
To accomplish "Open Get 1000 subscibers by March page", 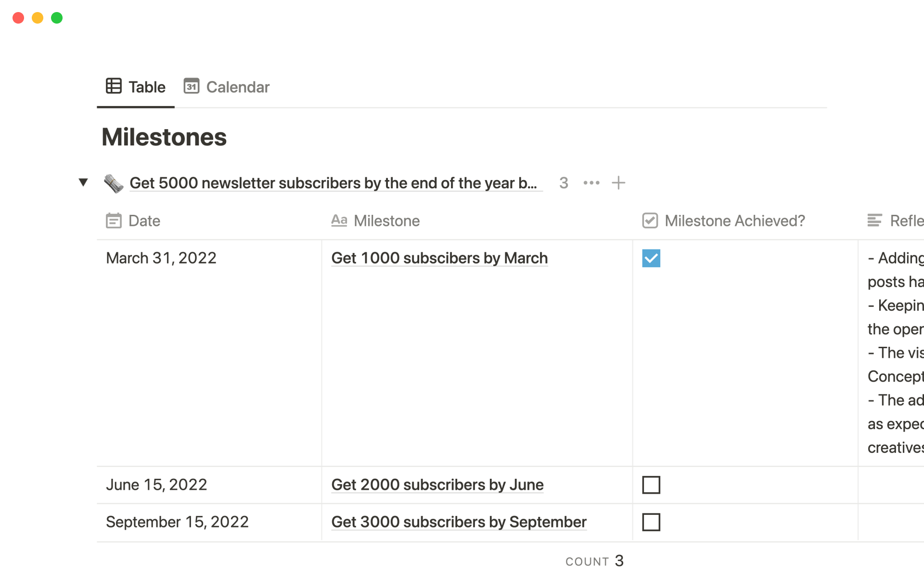I will 439,258.
